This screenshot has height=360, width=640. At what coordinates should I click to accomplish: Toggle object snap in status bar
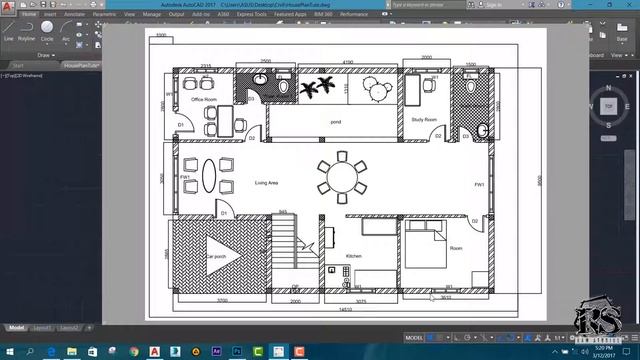510,338
